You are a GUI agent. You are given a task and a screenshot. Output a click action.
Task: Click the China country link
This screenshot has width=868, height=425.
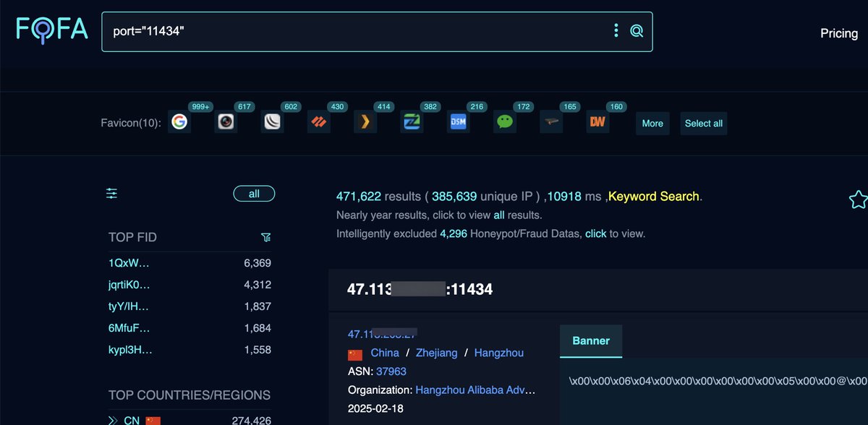click(x=385, y=353)
